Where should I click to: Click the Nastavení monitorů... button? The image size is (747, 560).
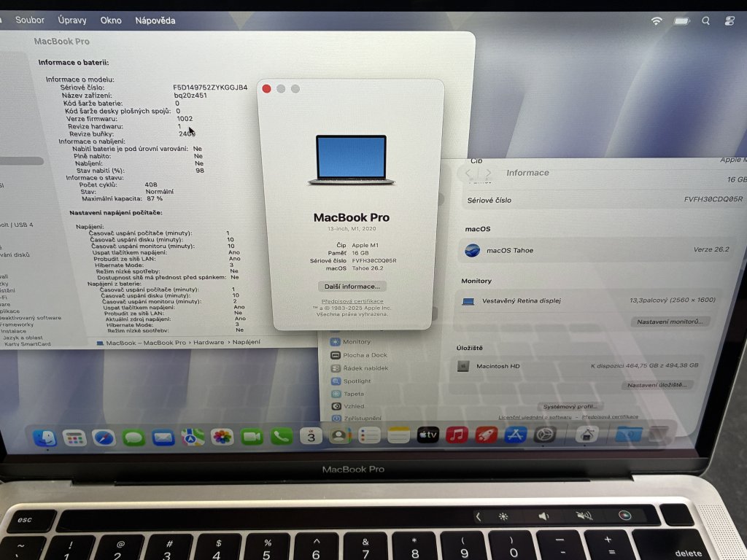point(673,322)
